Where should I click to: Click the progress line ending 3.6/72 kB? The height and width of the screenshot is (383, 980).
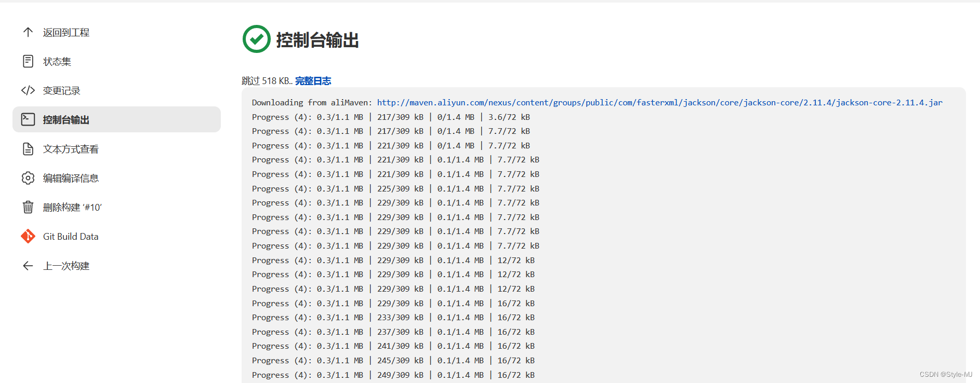[x=391, y=117]
